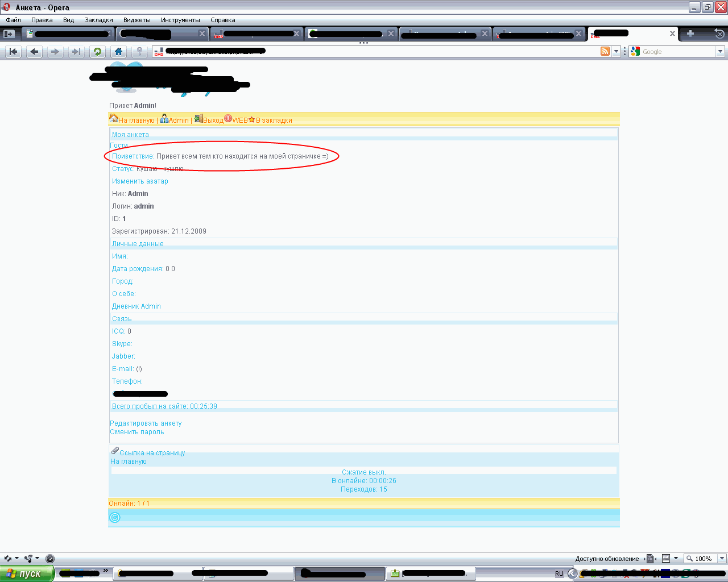Click the Онлайн: 1 / 1 text

click(x=129, y=504)
